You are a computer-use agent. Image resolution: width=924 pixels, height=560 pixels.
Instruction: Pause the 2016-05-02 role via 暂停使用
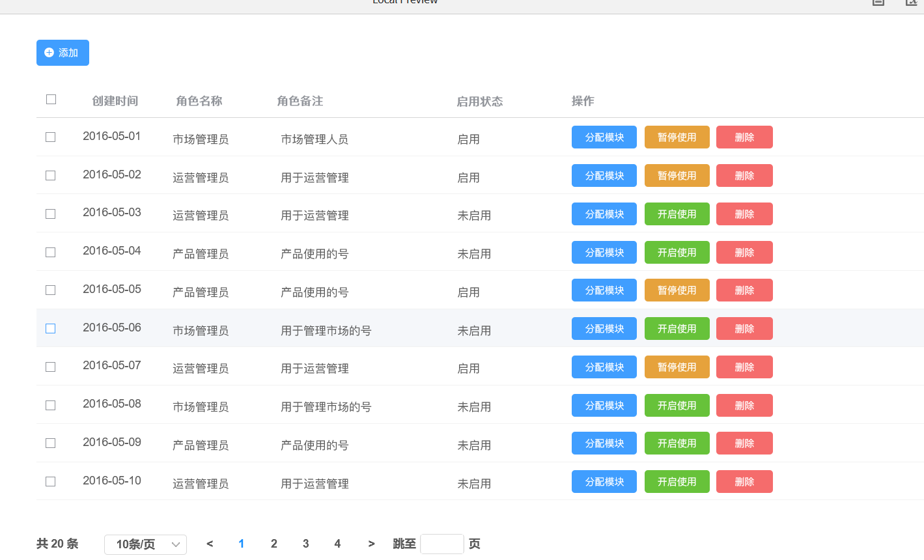(677, 176)
